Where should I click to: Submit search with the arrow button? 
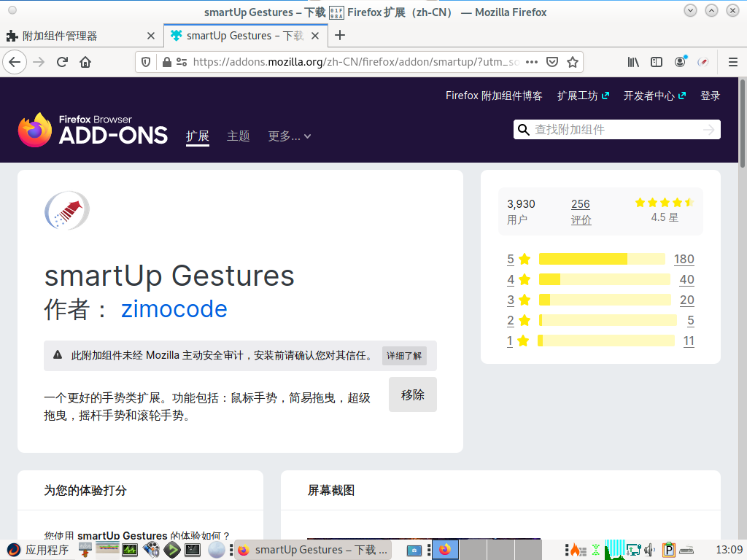click(709, 130)
